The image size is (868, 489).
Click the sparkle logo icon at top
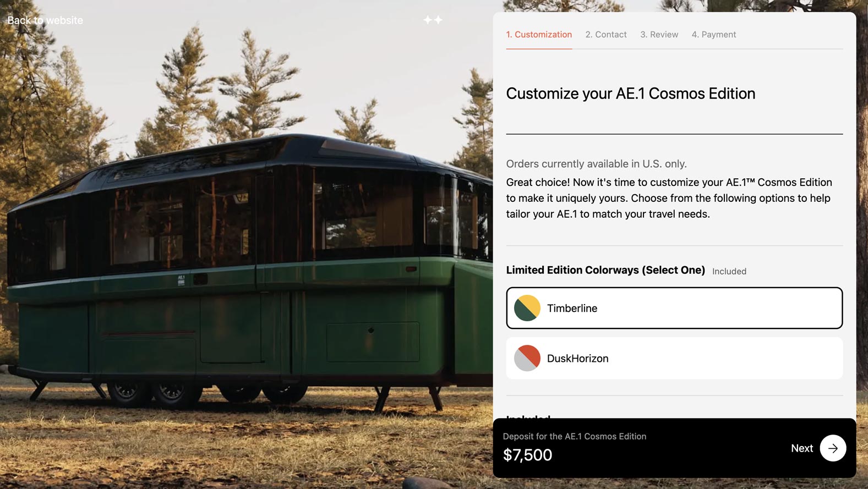(x=433, y=20)
